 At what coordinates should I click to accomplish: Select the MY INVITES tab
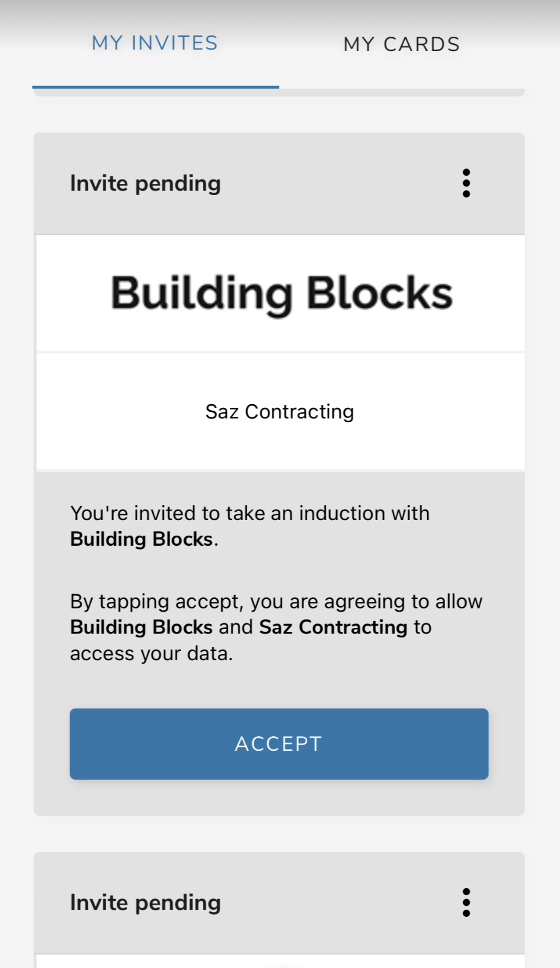[155, 43]
